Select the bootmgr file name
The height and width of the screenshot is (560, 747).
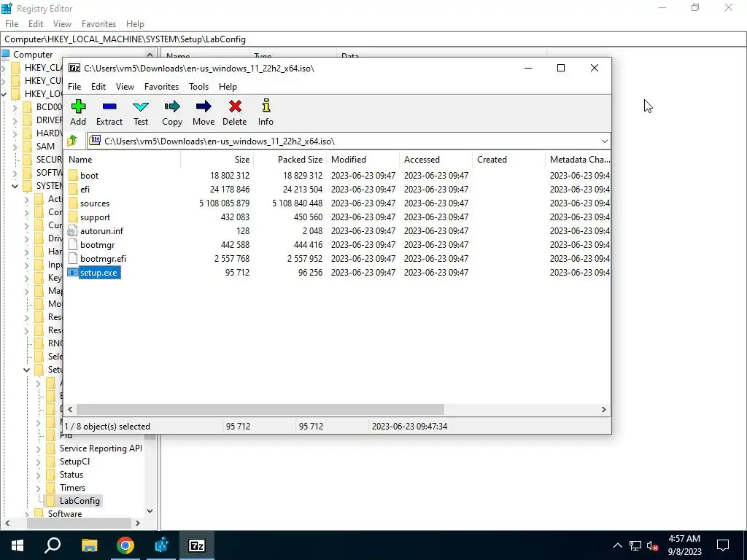[97, 245]
